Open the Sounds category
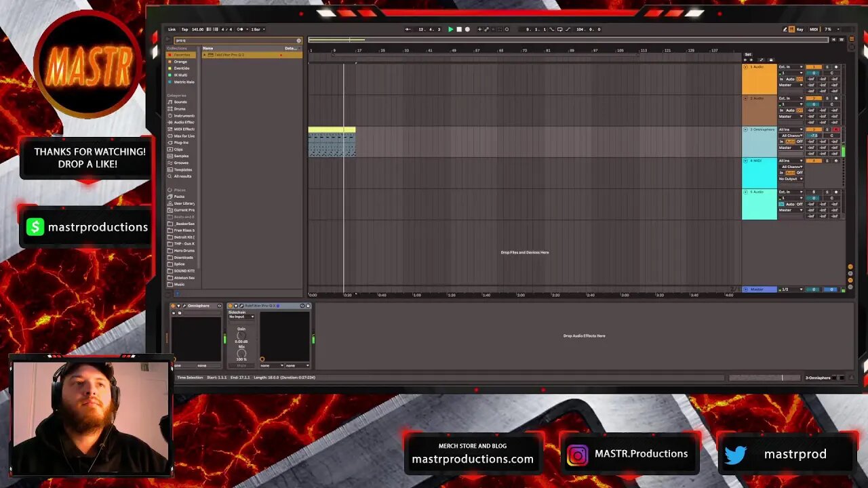 tap(180, 102)
